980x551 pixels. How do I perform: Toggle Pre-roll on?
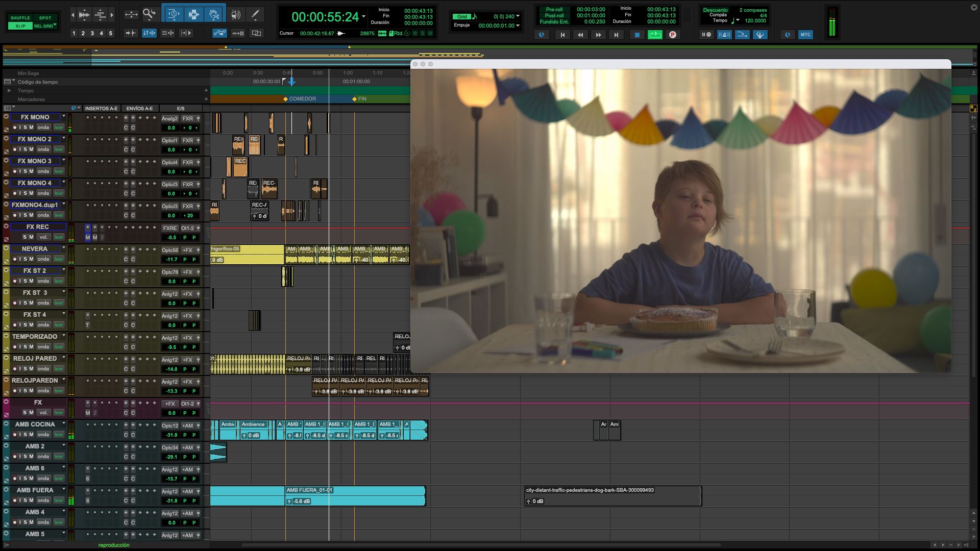click(x=554, y=9)
